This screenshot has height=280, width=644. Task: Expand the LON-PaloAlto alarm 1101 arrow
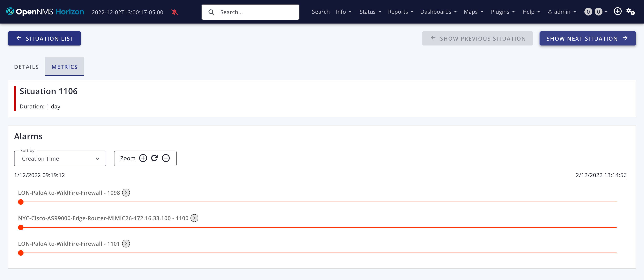(126, 244)
